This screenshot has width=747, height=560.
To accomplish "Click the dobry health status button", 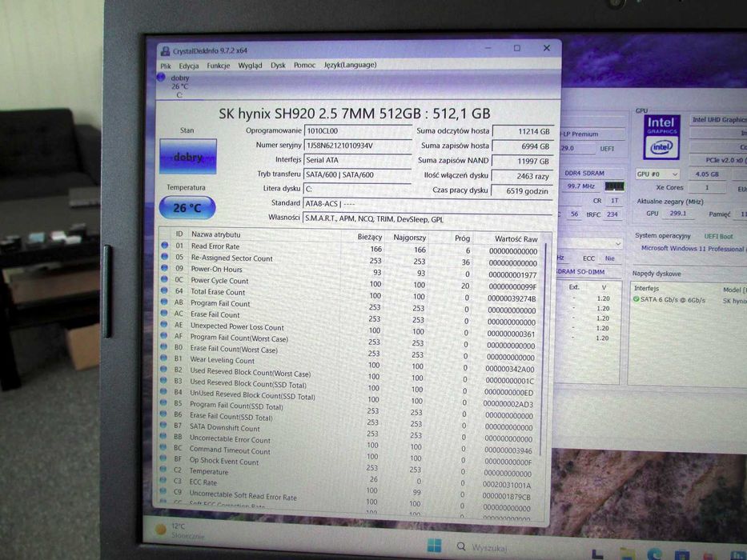I will (x=188, y=157).
